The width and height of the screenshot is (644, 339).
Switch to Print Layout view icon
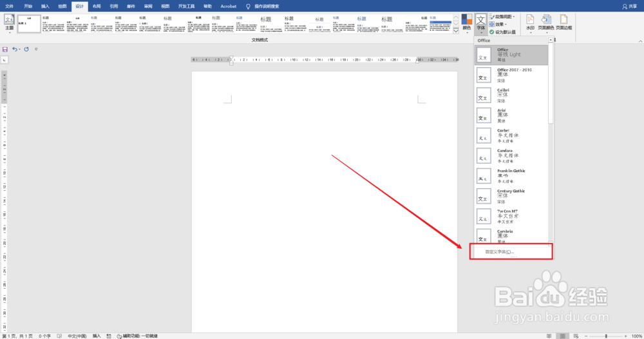[x=563, y=336]
